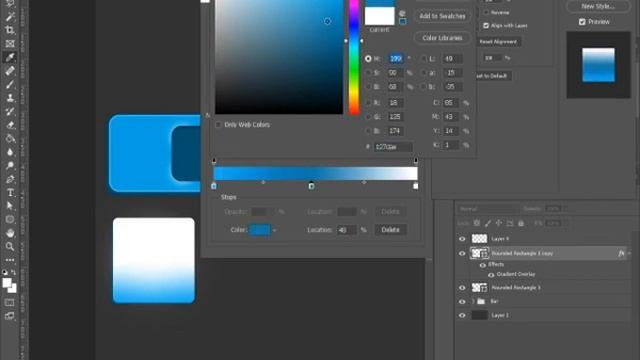Click the lock transparent pixels icon

coord(477,223)
